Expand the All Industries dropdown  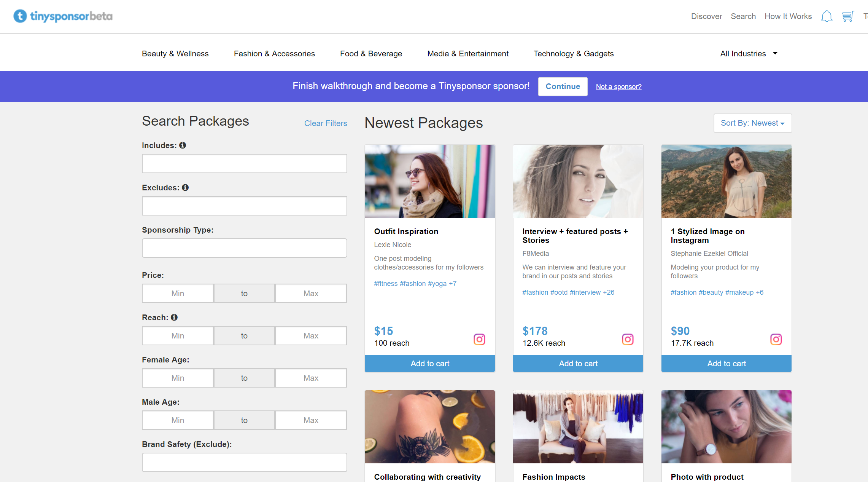[x=749, y=54]
